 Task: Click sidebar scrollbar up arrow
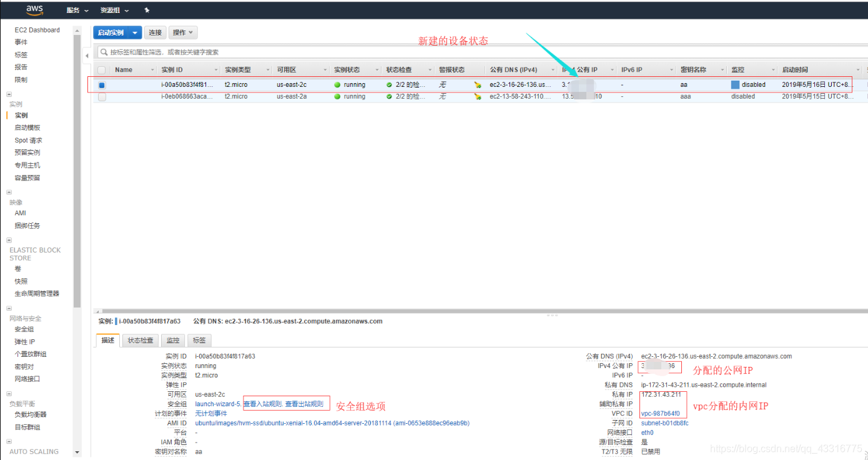[x=77, y=30]
